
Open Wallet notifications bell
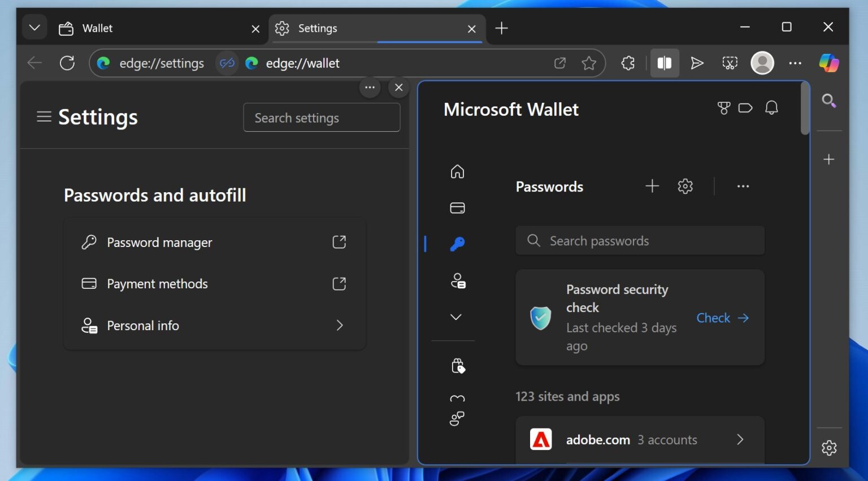pos(771,108)
